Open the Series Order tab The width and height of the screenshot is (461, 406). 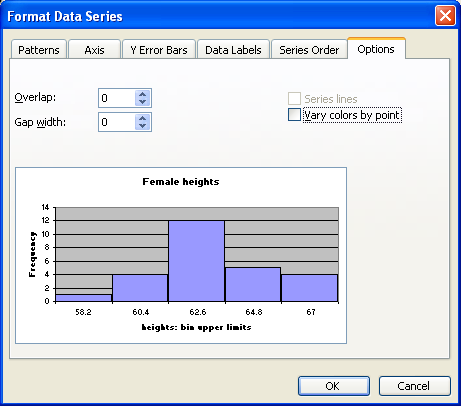[x=309, y=50]
